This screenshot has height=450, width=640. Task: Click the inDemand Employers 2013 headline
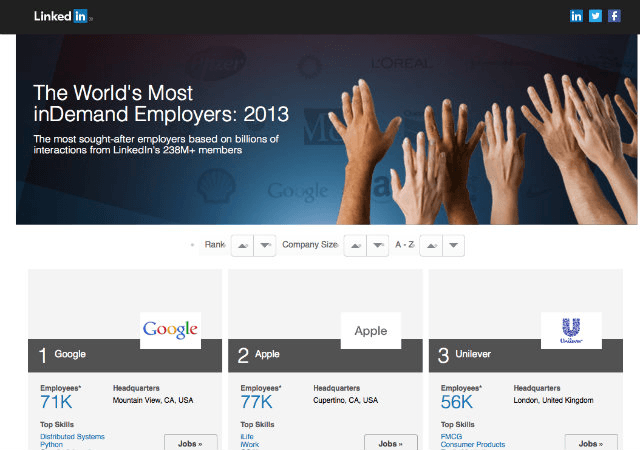161,103
